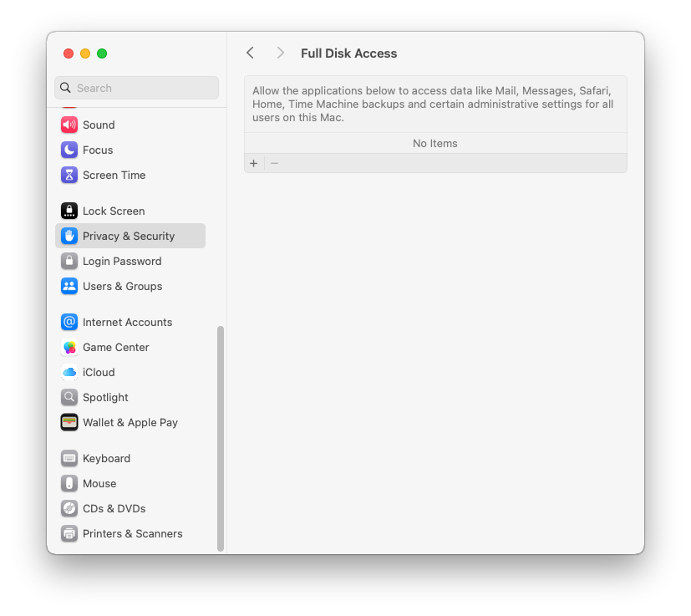Click the CDs & DVDs disc icon
The image size is (691, 616).
coord(69,508)
